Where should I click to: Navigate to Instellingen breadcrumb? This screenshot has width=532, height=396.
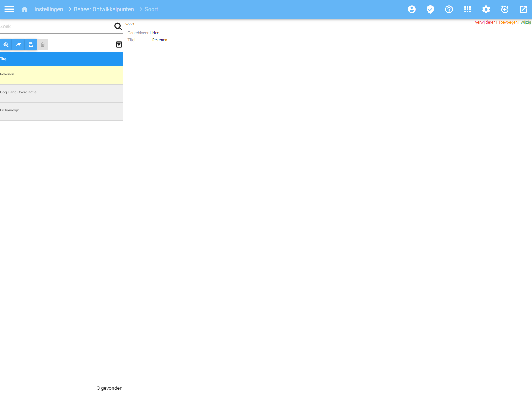tap(49, 9)
